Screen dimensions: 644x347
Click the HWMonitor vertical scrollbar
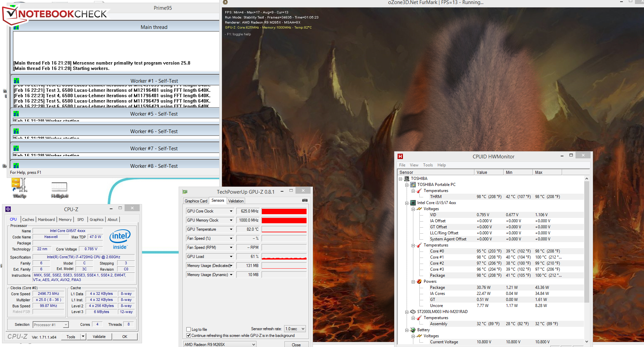pos(587,260)
